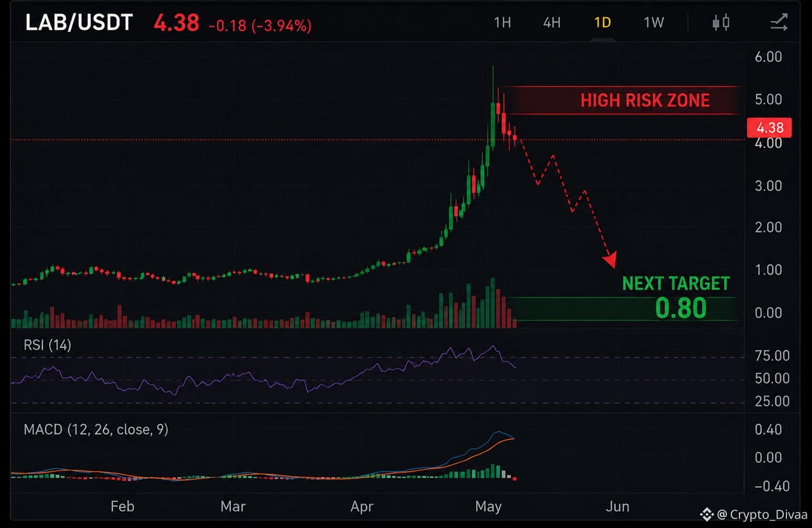Click the Feb label on time axis

(x=123, y=507)
